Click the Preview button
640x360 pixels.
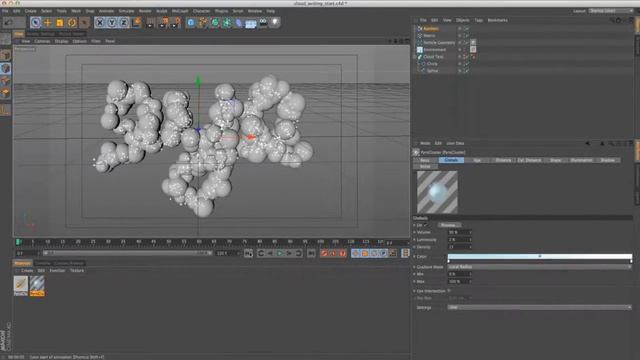point(449,225)
